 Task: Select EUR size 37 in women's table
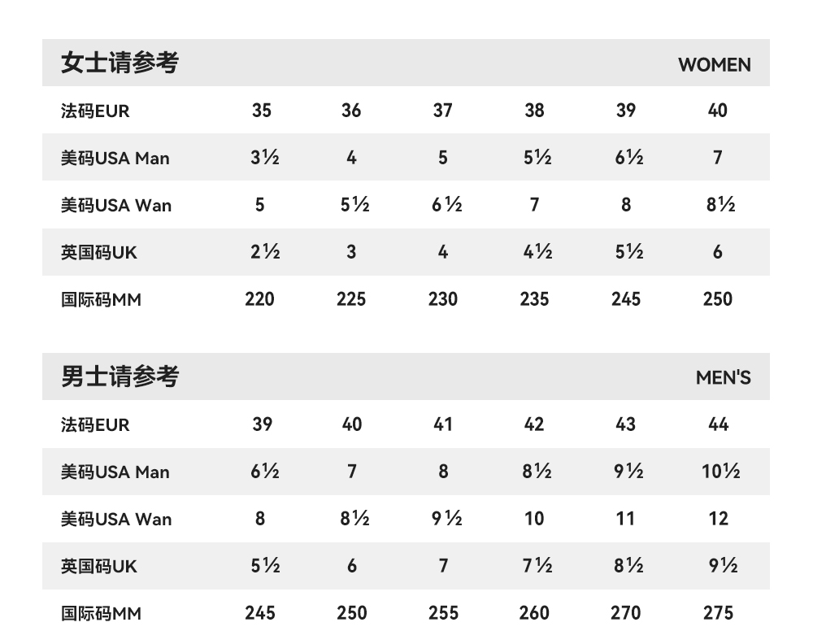coord(442,111)
